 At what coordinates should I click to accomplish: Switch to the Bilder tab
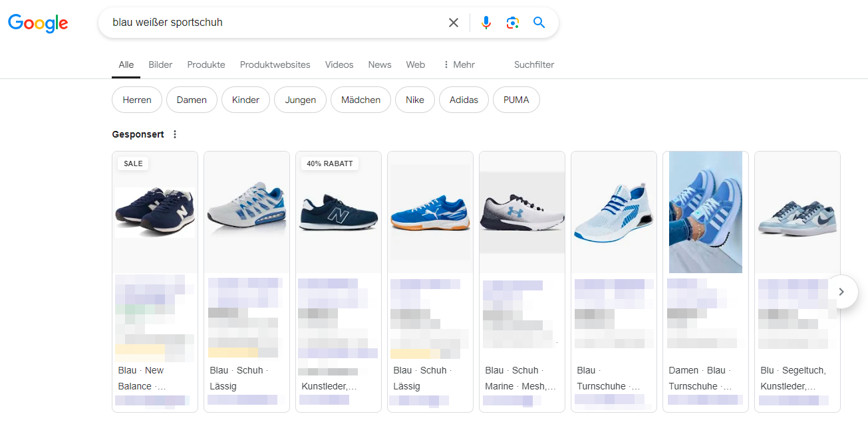160,64
